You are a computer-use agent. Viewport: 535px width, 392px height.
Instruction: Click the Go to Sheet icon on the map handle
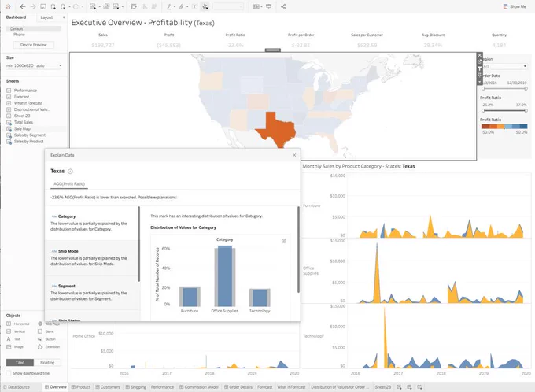pyautogui.click(x=480, y=62)
